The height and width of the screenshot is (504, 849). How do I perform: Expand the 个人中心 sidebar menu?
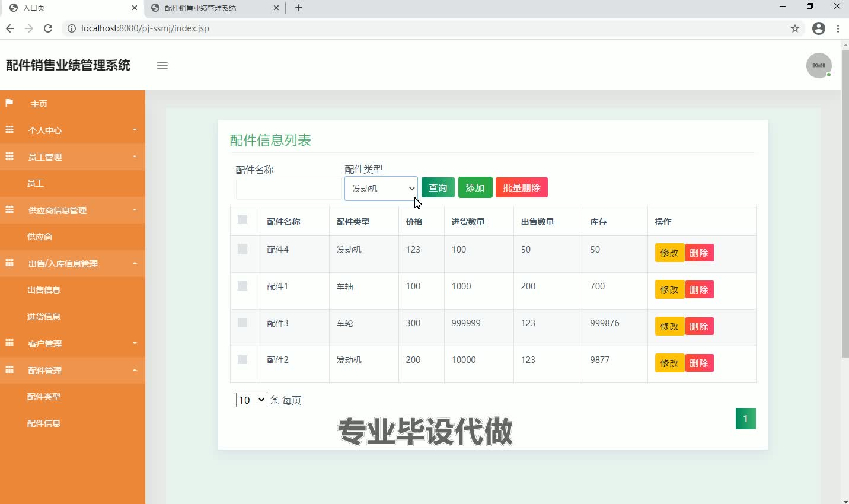pyautogui.click(x=72, y=130)
